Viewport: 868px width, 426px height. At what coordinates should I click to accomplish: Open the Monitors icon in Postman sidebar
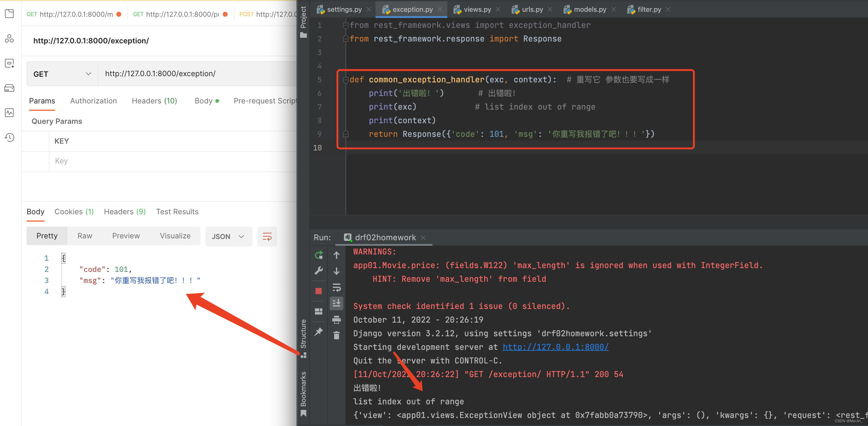9,113
